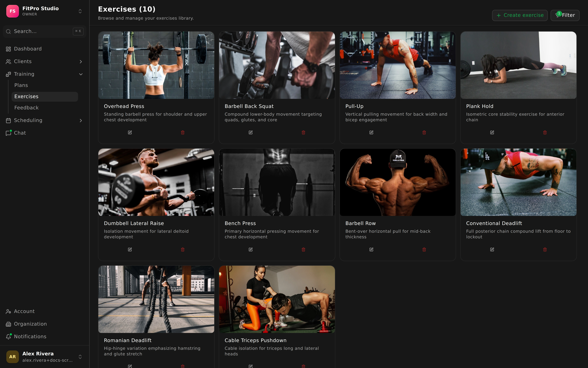This screenshot has width=588, height=368.
Task: Edit the Overhead Press exercise
Action: pyautogui.click(x=130, y=132)
